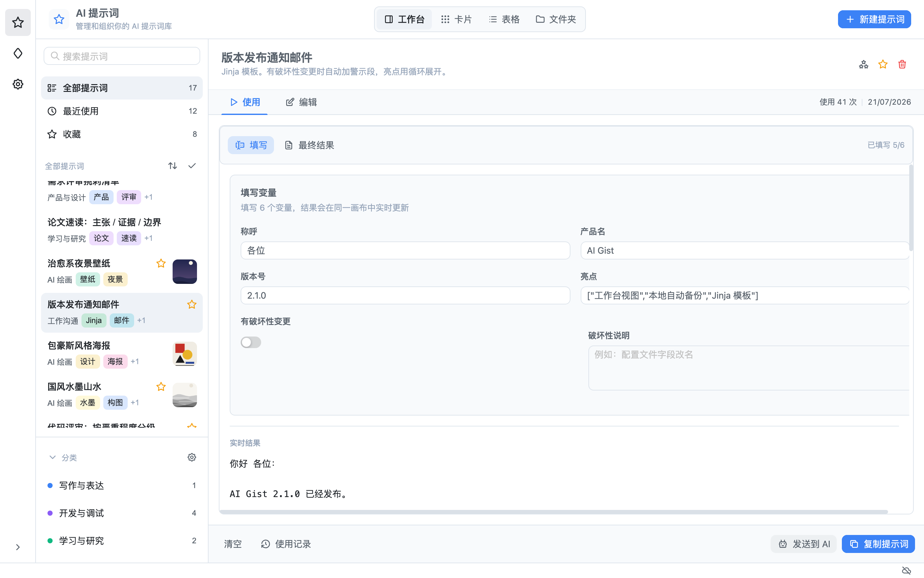The height and width of the screenshot is (578, 924).
Task: Click the 速读 tag on 论文速读
Action: pyautogui.click(x=129, y=238)
